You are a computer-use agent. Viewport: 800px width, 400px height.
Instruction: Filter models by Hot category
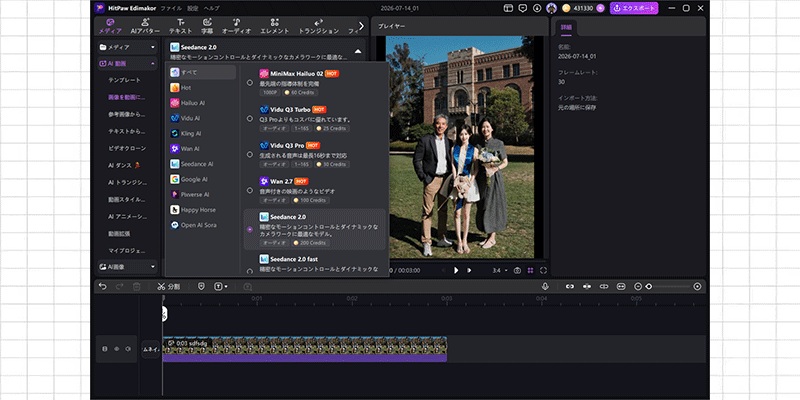click(203, 88)
